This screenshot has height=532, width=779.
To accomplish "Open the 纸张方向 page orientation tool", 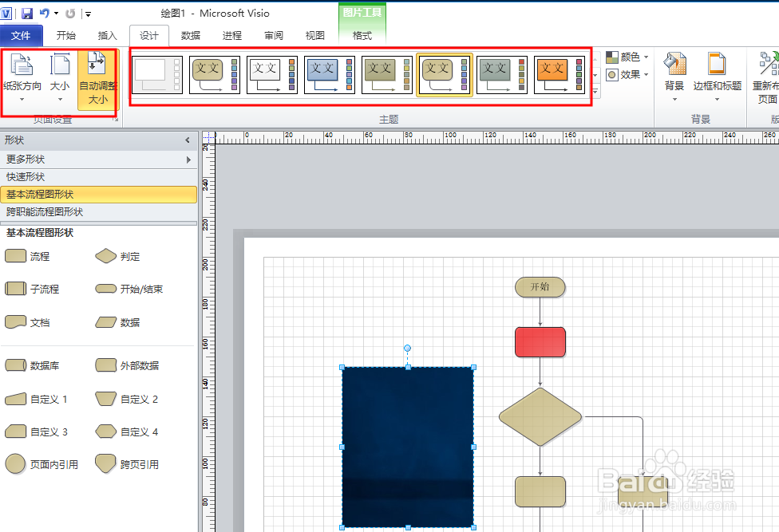I will click(x=22, y=77).
